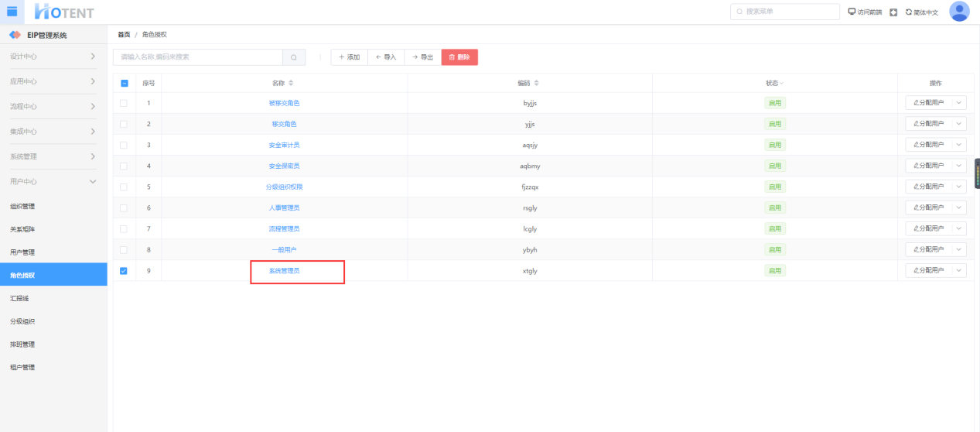
Task: Check the row 2 移交角色 checkbox
Action: (124, 124)
